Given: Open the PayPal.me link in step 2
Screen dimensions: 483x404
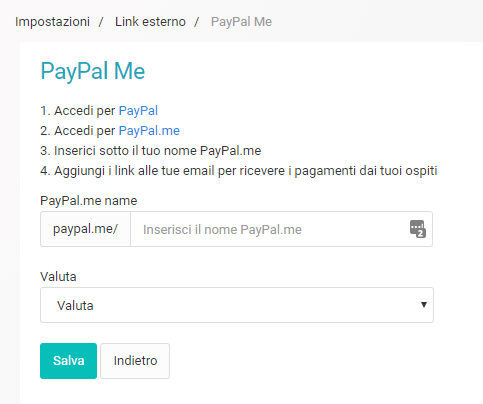Looking at the screenshot, I should (149, 131).
